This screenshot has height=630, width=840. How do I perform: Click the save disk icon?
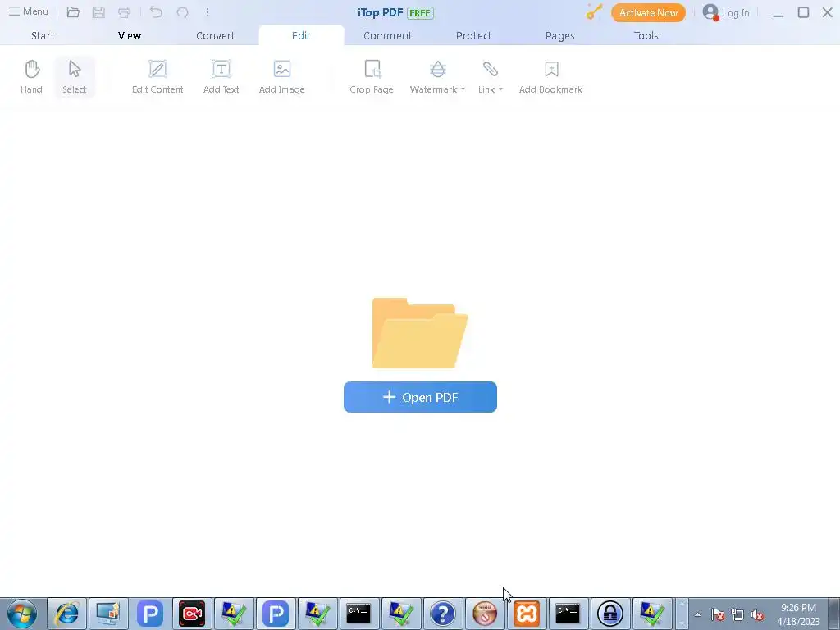tap(98, 12)
